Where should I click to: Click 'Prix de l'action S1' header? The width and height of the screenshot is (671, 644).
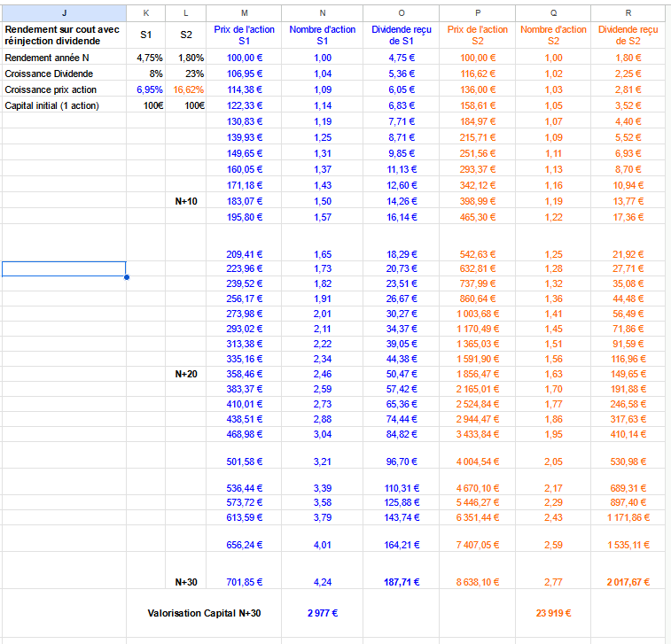(x=244, y=35)
